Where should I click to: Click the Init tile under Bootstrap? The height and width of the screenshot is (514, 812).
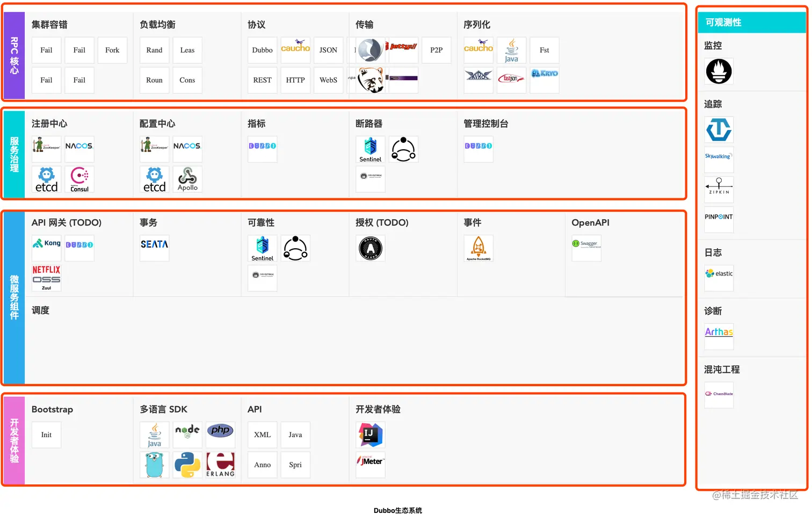click(x=47, y=435)
